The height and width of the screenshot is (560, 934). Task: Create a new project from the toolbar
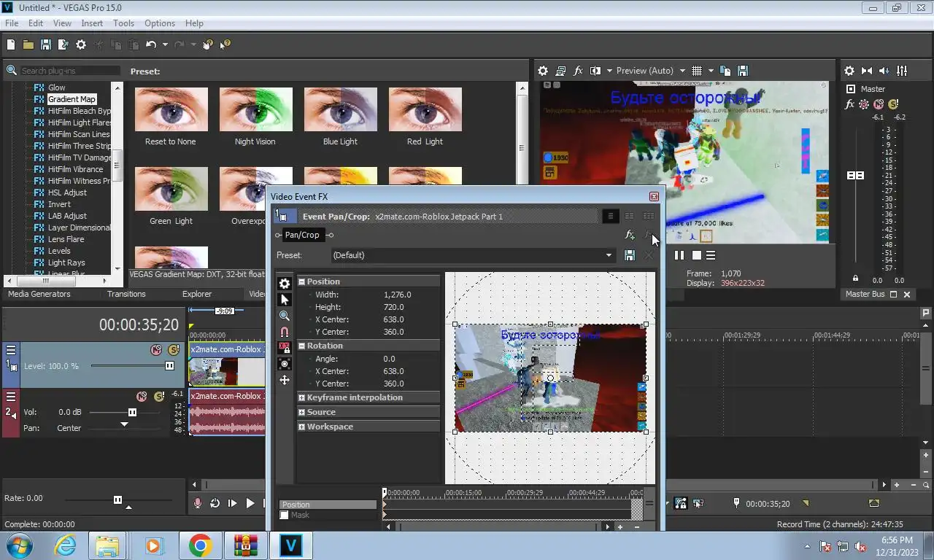pyautogui.click(x=10, y=44)
